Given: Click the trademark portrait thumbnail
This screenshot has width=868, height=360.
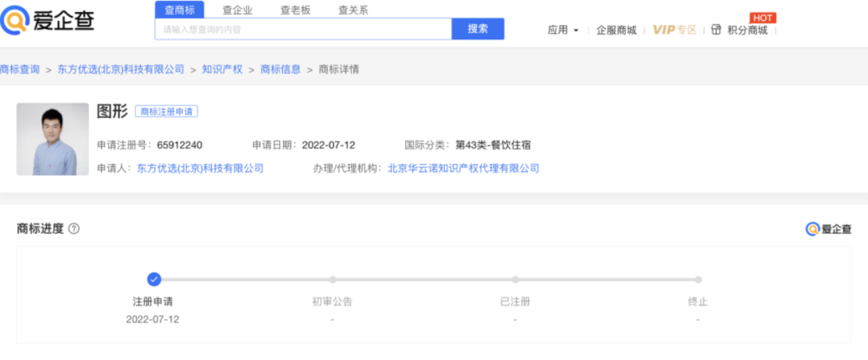Looking at the screenshot, I should click(52, 139).
